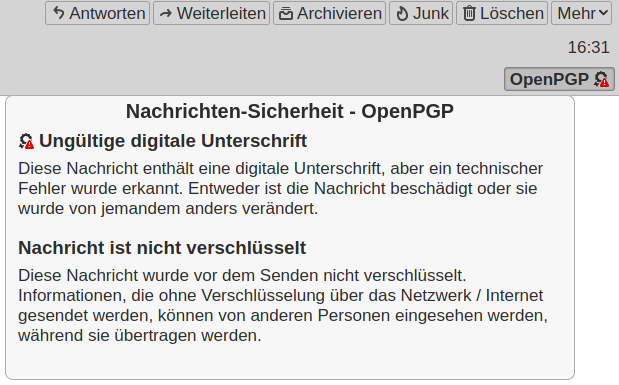Click the trash can icon on Löschen
This screenshot has height=385, width=619.
[469, 13]
